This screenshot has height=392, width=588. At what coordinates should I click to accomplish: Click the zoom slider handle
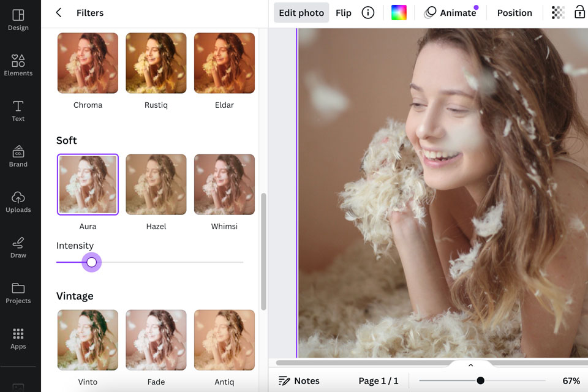[x=480, y=381]
